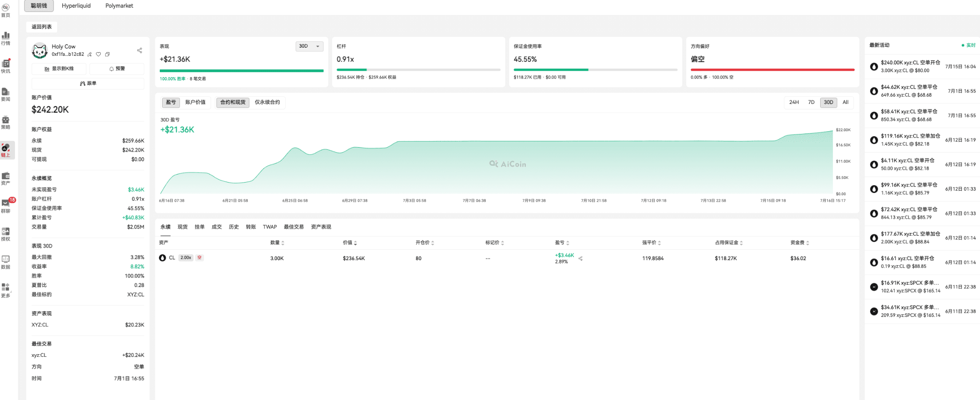The image size is (980, 400).
Task: Click the 跟单 copy-trade button
Action: pyautogui.click(x=88, y=84)
